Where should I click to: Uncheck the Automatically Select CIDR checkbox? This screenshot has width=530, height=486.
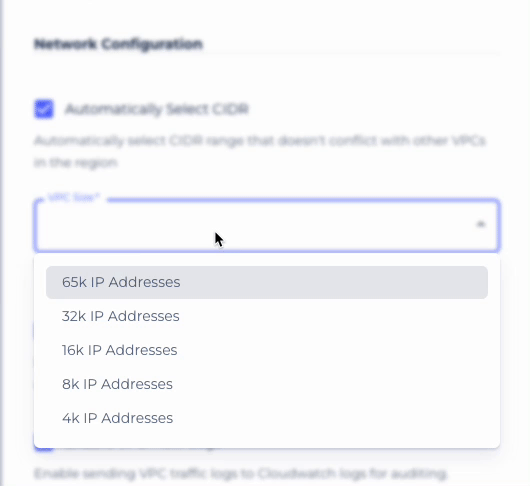click(x=44, y=109)
